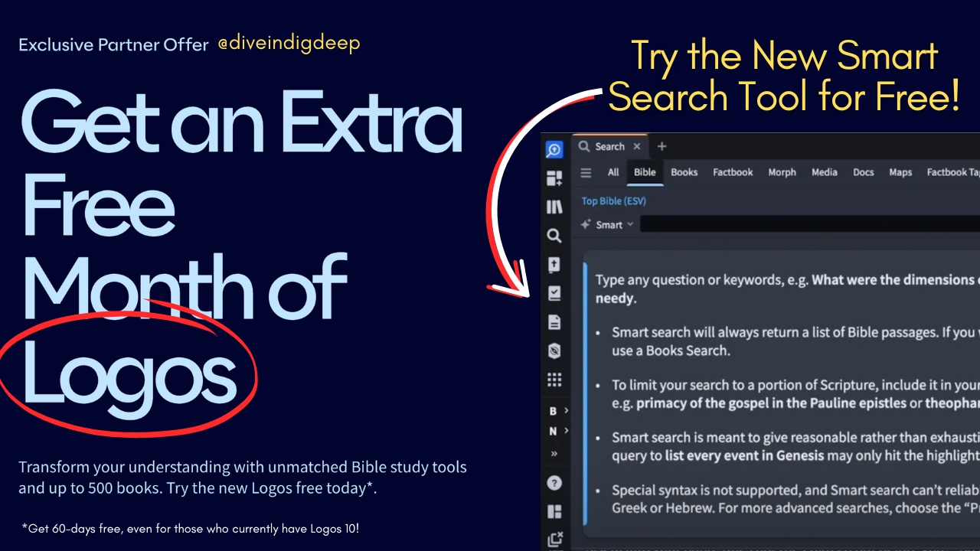
Task: Click into the Smart search query field
Action: 810,224
